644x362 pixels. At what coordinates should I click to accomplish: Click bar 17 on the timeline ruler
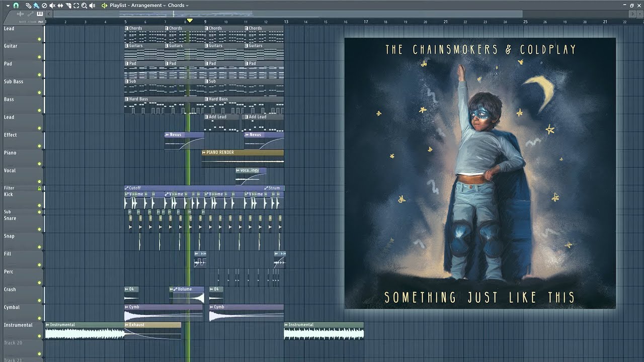(x=366, y=22)
